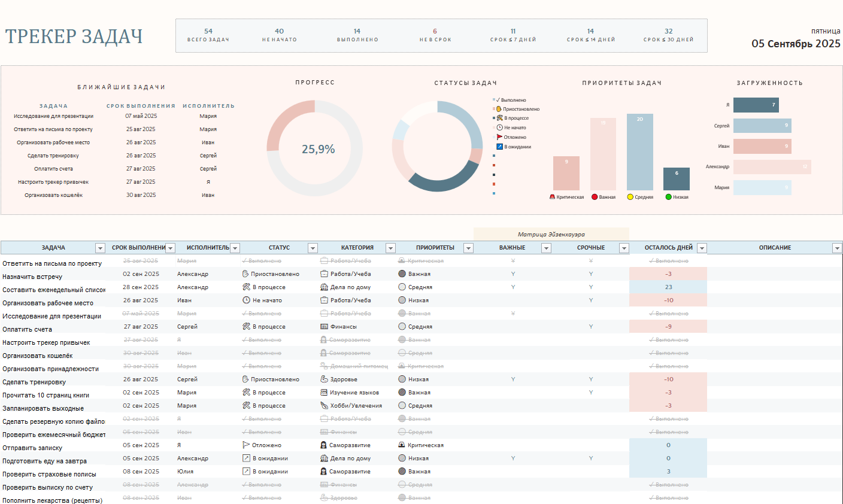The height and width of the screenshot is (504, 843).
Task: Select the 'Всего задач' counter showing 54
Action: (x=208, y=35)
